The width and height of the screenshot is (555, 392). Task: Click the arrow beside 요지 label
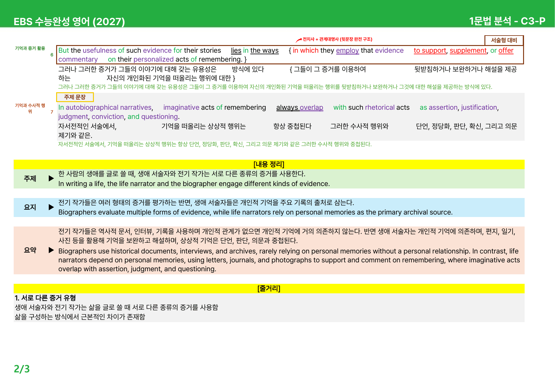51,207
